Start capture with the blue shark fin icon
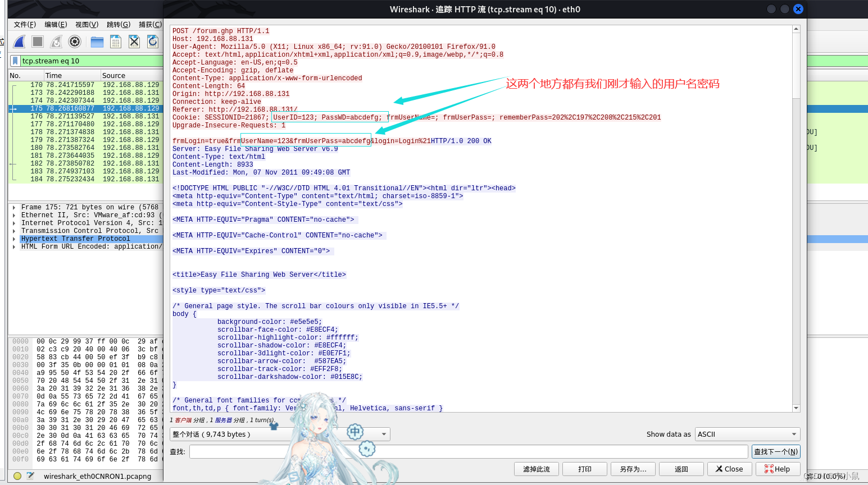Image resolution: width=868 pixels, height=485 pixels. tap(19, 42)
